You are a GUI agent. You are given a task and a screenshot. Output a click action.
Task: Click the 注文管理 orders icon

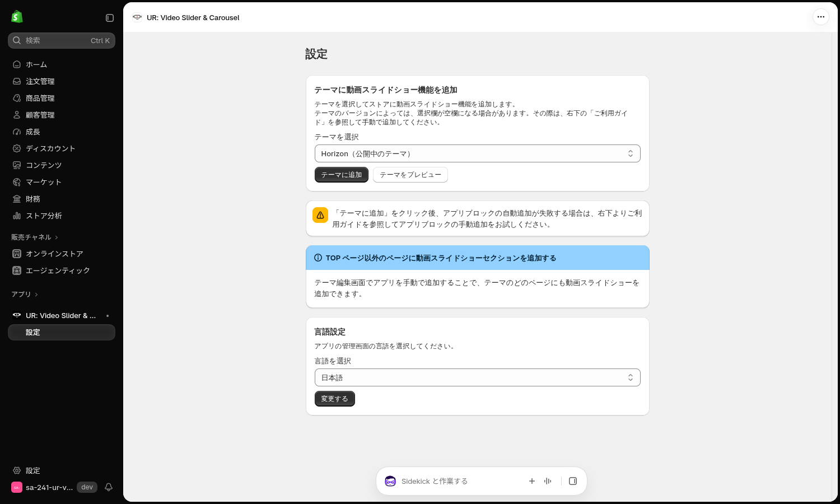(17, 81)
